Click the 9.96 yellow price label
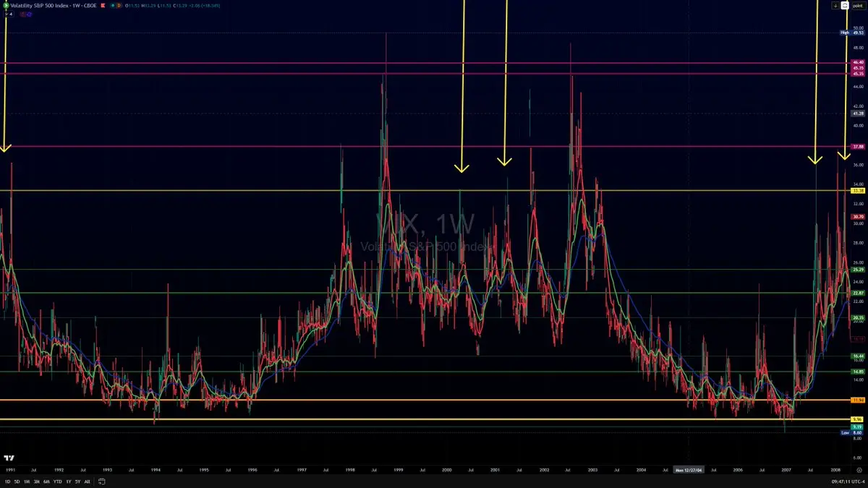Viewport: 868px width, 488px height. tap(859, 419)
